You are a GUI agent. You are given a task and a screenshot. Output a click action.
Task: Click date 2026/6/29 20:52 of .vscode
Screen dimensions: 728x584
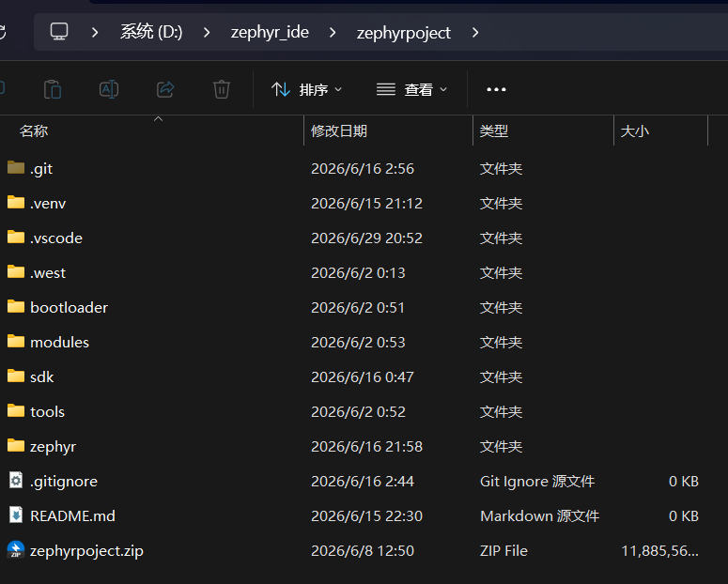point(366,238)
